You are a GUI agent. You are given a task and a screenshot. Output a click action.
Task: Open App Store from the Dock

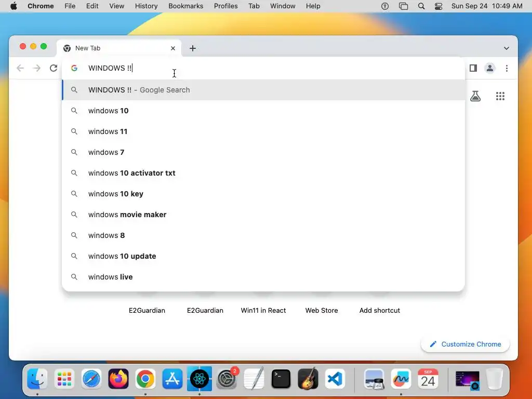[x=172, y=379]
